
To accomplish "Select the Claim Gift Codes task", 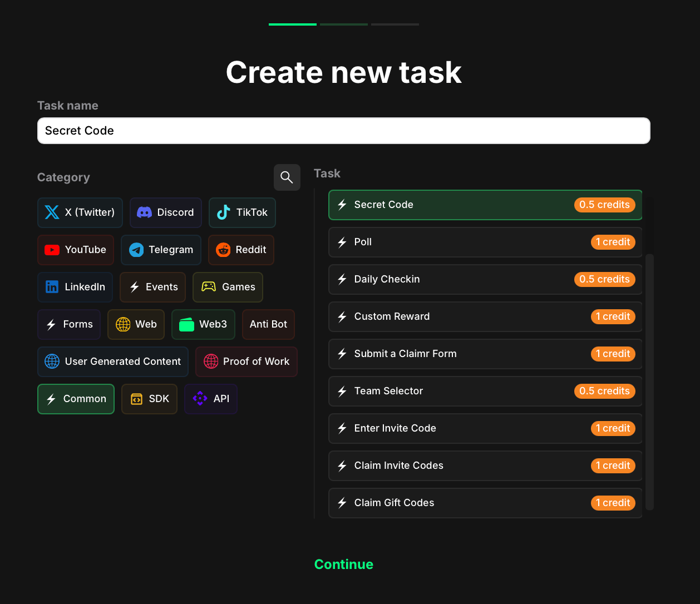I will [x=485, y=503].
